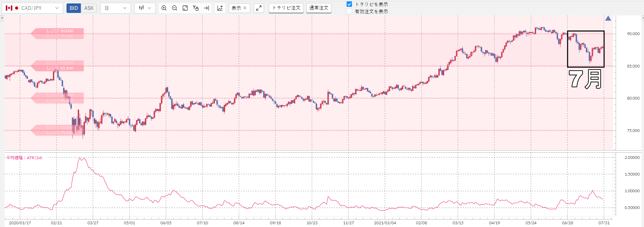Click the Japan flag icon

tap(16, 8)
